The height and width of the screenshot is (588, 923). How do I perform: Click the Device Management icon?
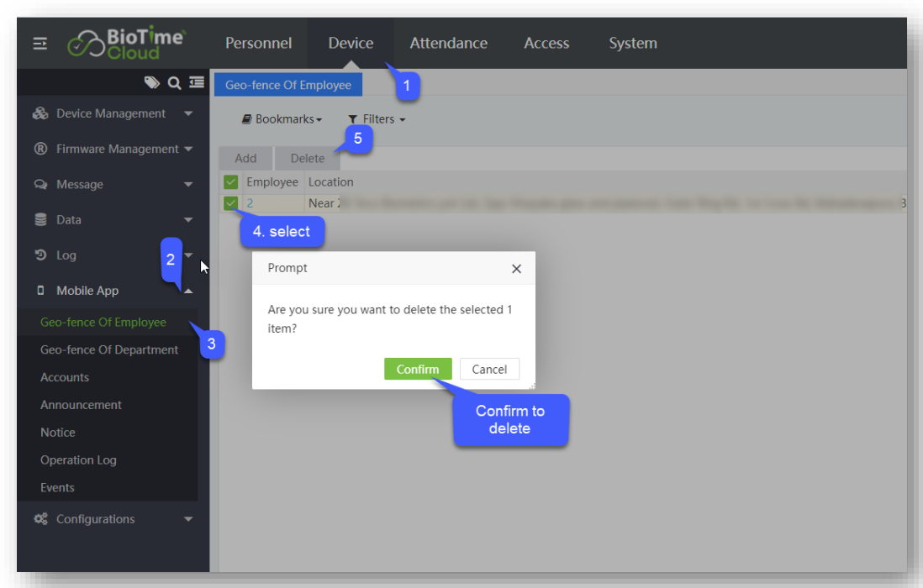40,113
